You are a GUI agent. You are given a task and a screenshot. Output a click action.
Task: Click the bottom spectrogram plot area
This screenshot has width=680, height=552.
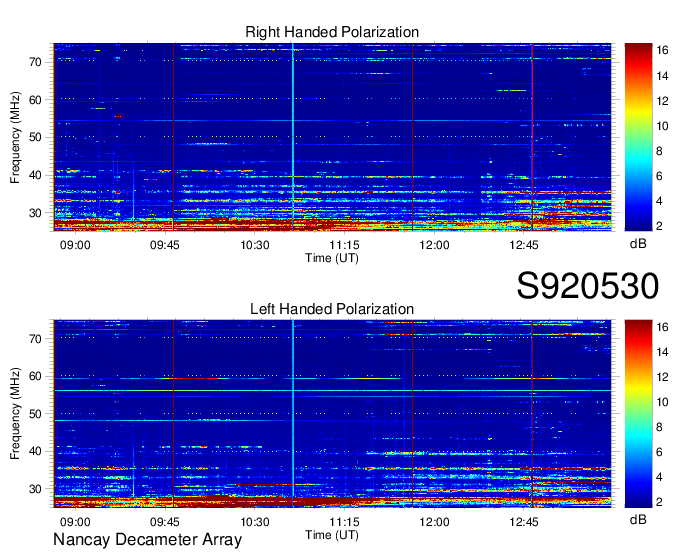point(332,414)
